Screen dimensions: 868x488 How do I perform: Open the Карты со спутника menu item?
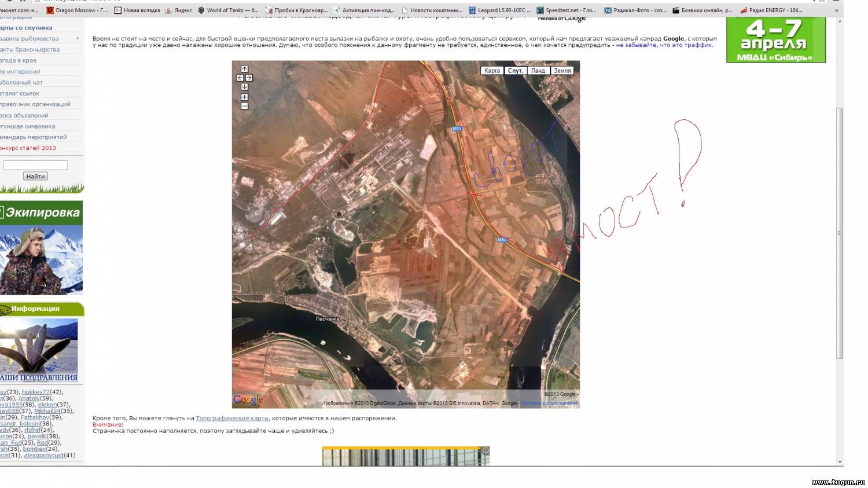click(26, 28)
